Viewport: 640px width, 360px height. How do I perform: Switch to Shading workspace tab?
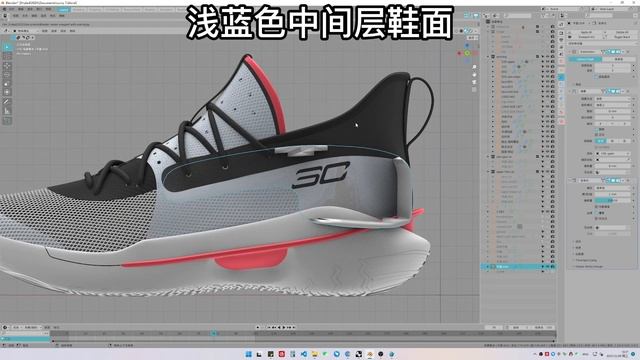pos(150,9)
